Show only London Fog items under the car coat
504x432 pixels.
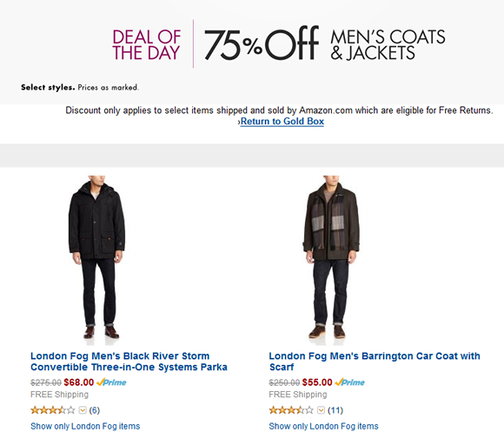pos(323,426)
